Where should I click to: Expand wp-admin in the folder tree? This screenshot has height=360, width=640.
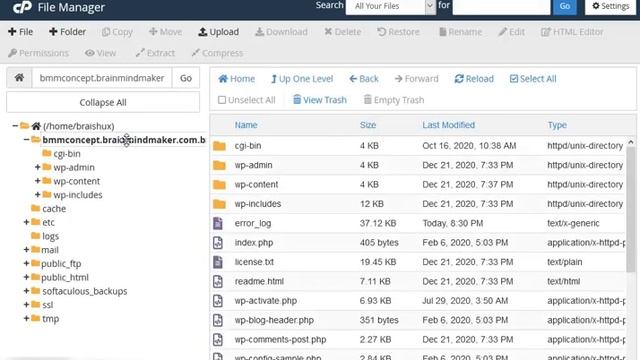pyautogui.click(x=38, y=167)
